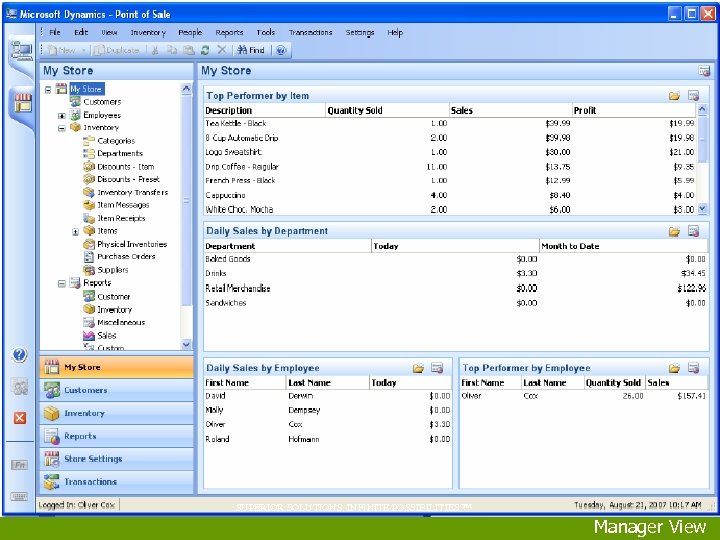
Task: Select Suppliers in the tree
Action: [112, 270]
